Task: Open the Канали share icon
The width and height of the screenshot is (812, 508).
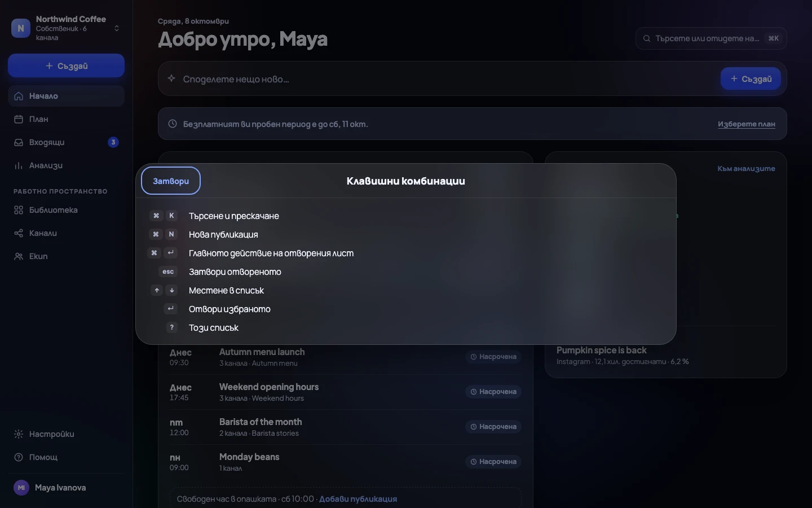Action: [x=19, y=233]
